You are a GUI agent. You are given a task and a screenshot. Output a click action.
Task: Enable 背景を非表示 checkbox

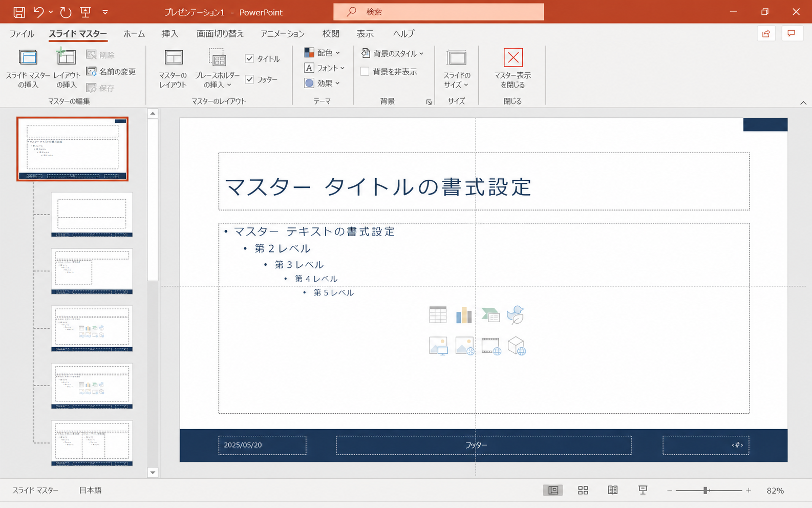click(365, 71)
